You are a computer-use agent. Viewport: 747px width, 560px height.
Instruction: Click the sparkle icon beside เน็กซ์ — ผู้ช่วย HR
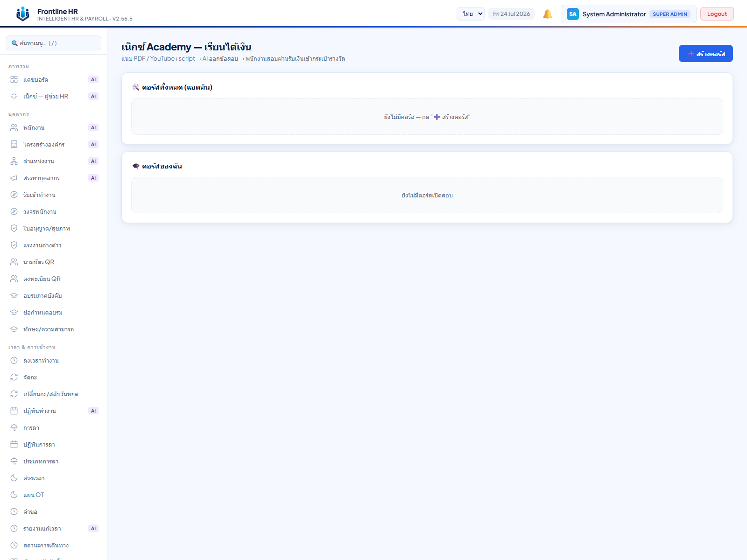[14, 96]
